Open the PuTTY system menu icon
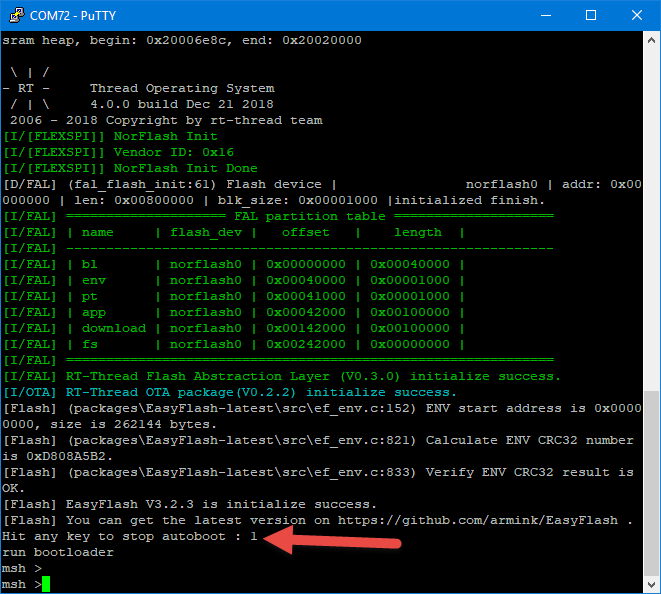Viewport: 661px width, 594px height. pos(16,15)
